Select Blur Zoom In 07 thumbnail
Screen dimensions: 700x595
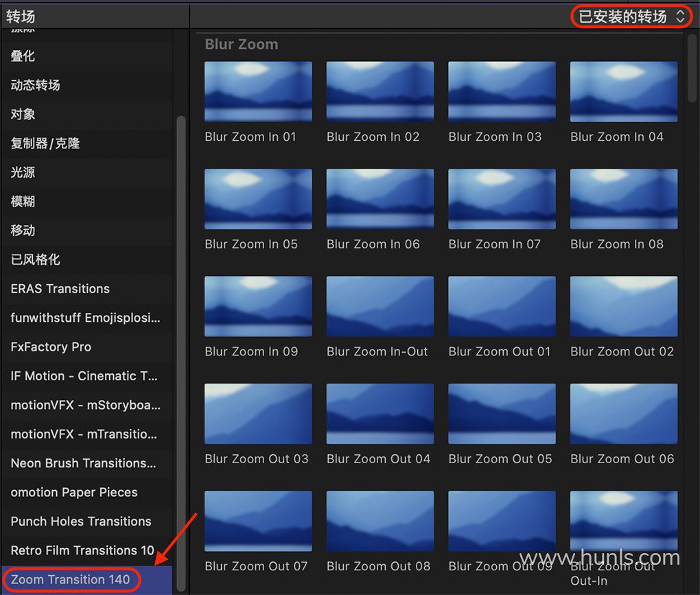click(x=502, y=199)
